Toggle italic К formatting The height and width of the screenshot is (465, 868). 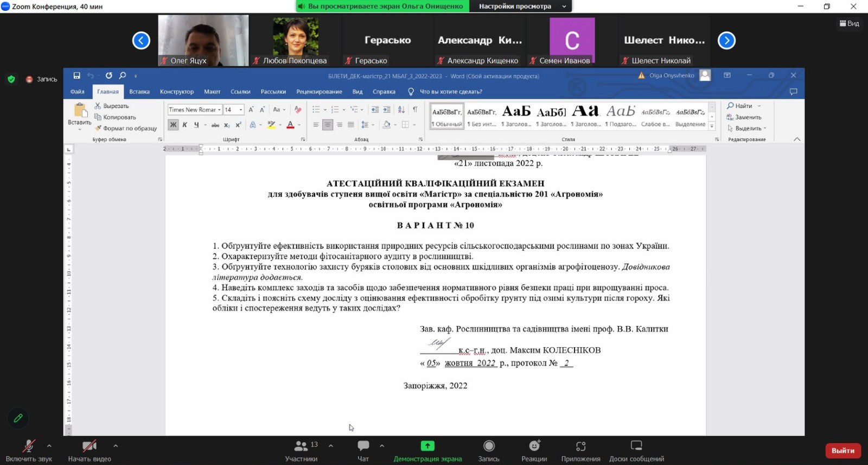pos(185,125)
